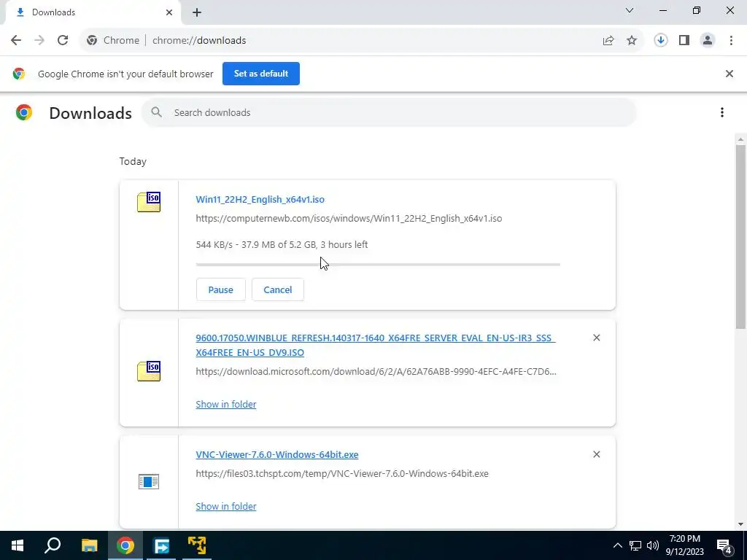
Task: Bookmark this tab with the star icon
Action: [632, 41]
